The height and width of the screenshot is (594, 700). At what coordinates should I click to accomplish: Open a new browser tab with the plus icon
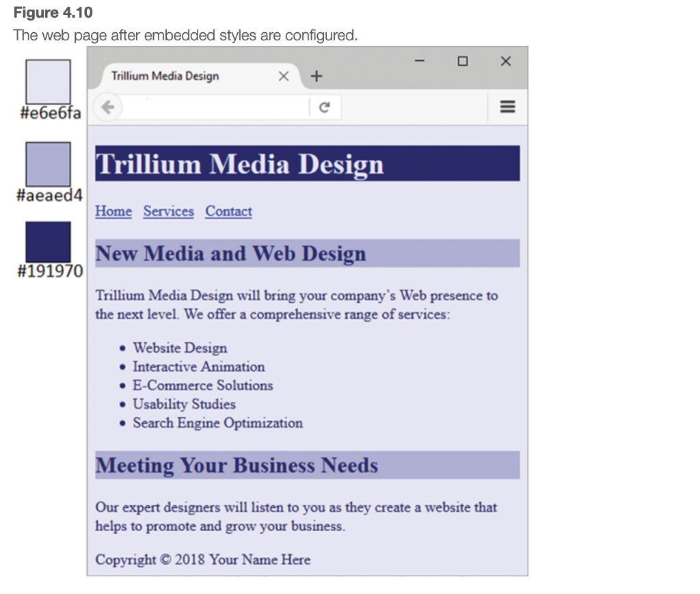[316, 76]
